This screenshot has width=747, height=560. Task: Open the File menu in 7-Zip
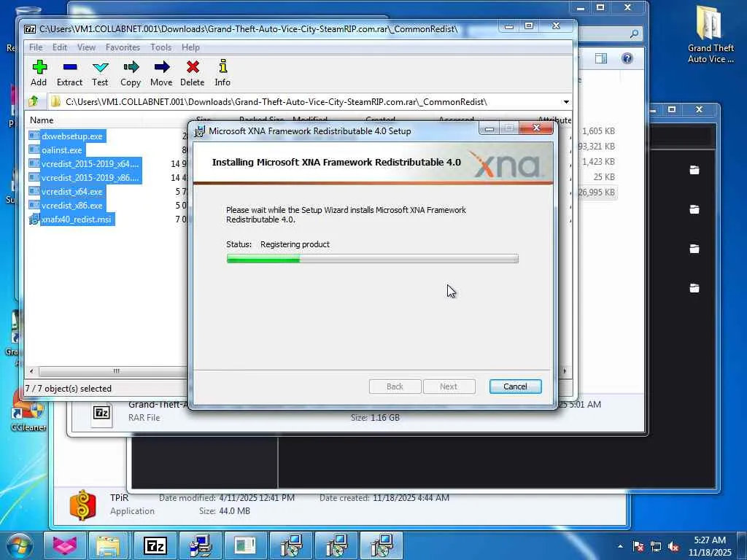36,47
